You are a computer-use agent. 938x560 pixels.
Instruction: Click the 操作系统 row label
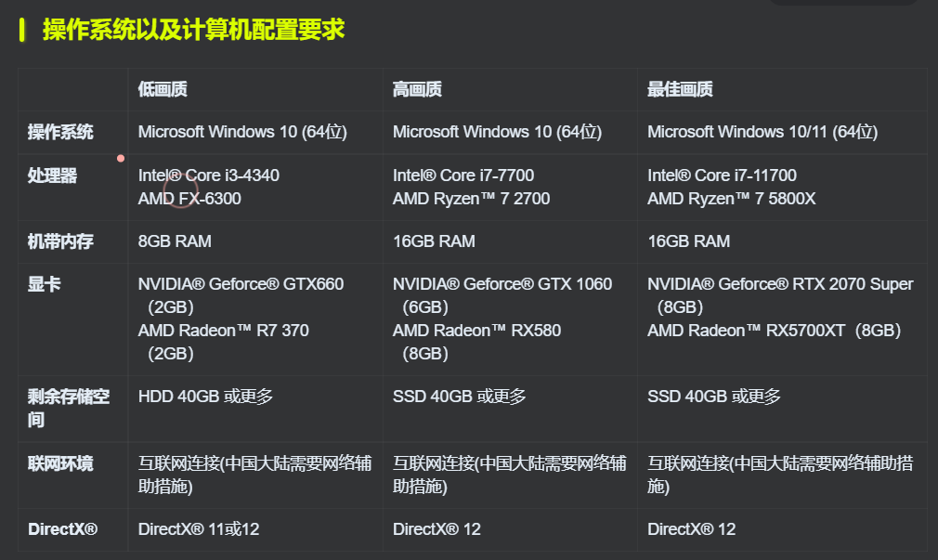click(60, 132)
